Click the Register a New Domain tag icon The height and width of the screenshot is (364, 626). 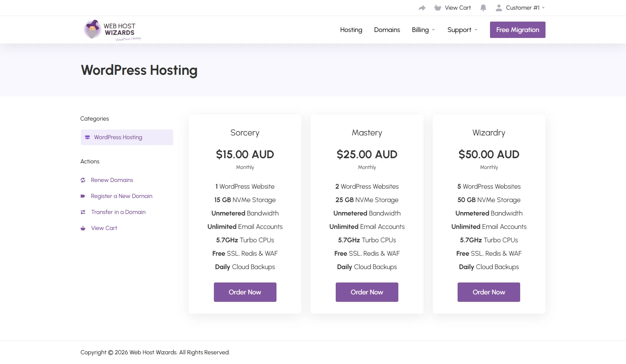[83, 196]
